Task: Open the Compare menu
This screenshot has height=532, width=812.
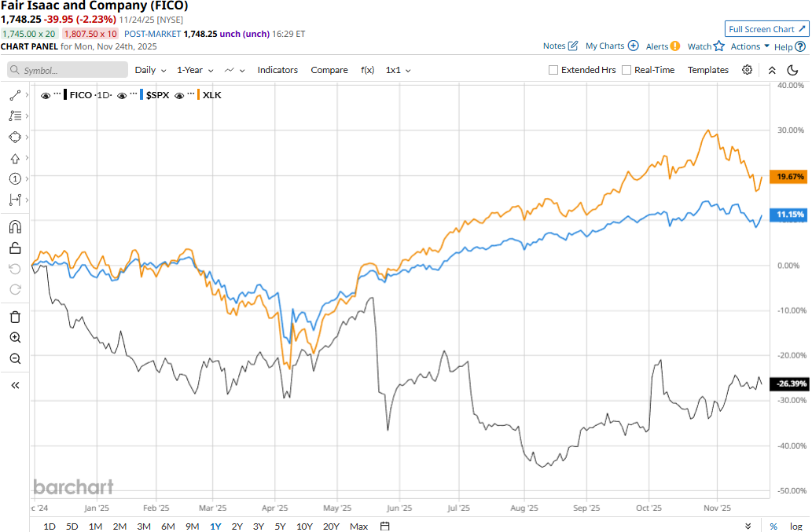Action: [329, 70]
